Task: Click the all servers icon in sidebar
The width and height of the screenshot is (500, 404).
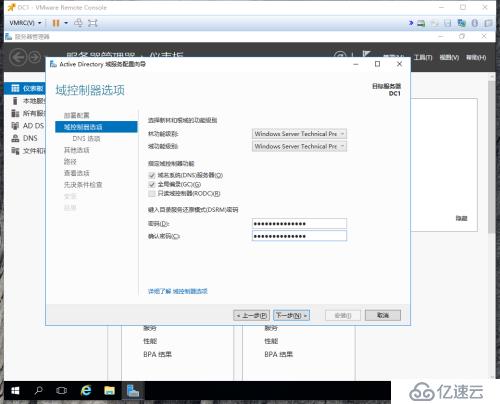Action: pyautogui.click(x=15, y=113)
